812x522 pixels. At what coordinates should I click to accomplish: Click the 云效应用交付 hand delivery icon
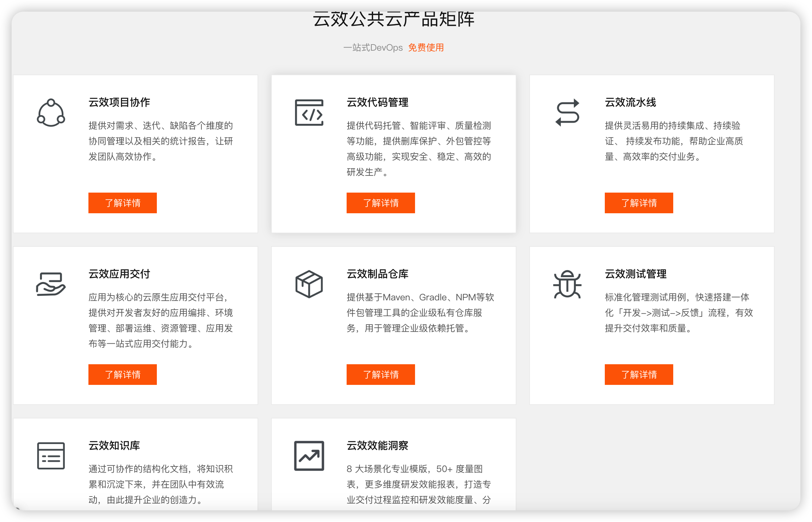coord(51,284)
